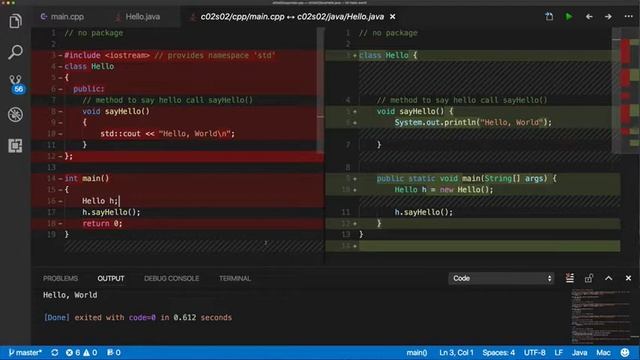Click Ln 3, Col 1 cursor position

pos(456,353)
